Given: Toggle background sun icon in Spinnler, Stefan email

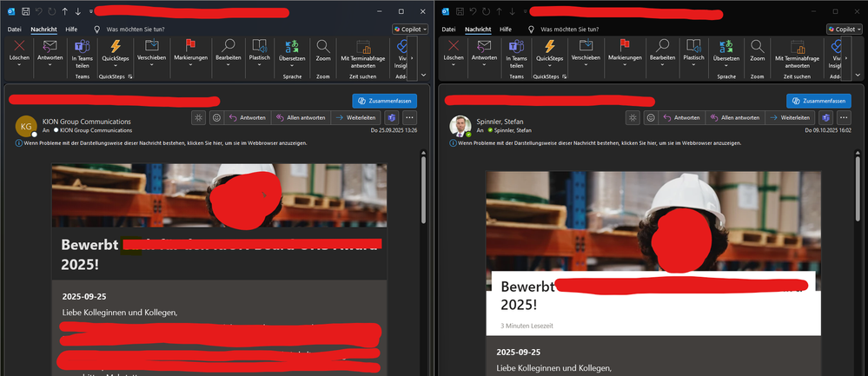Looking at the screenshot, I should click(633, 117).
